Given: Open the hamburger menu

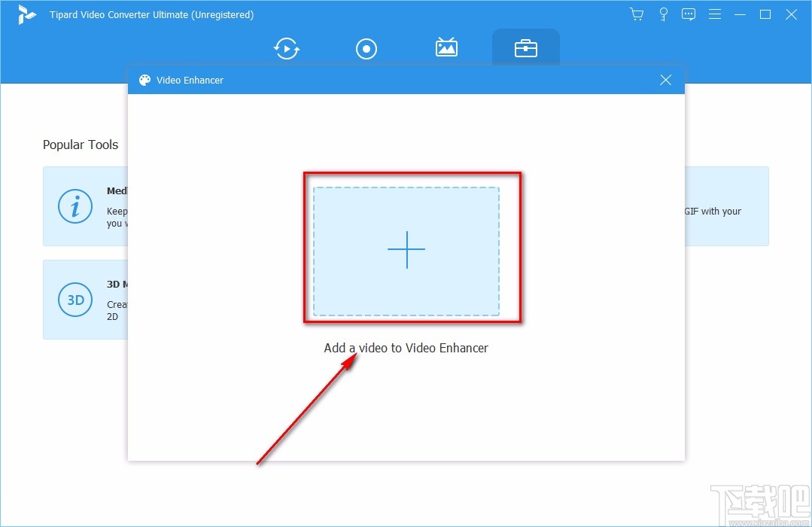Looking at the screenshot, I should tap(715, 14).
